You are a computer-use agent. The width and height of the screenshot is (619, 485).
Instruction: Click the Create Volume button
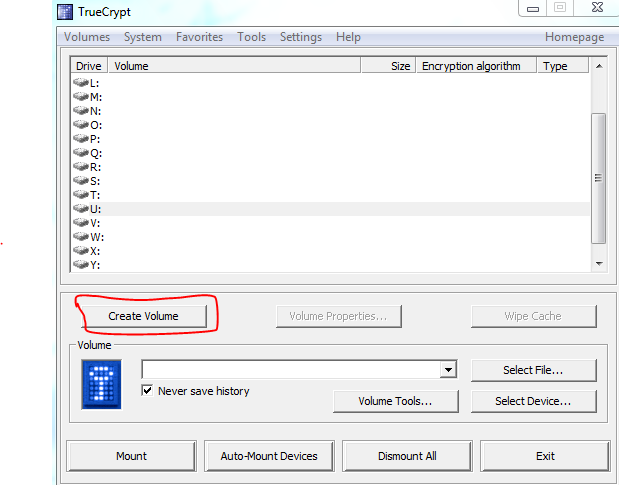[x=143, y=316]
